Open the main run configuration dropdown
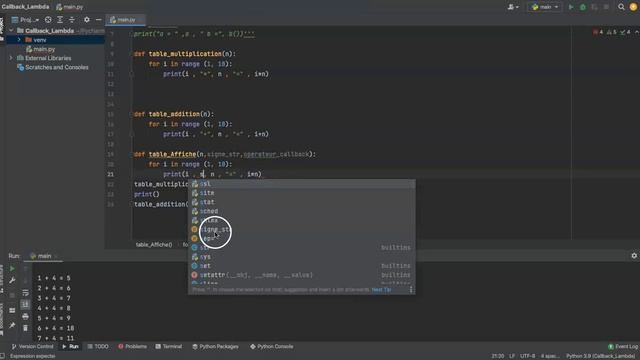The height and width of the screenshot is (360, 640). (545, 7)
